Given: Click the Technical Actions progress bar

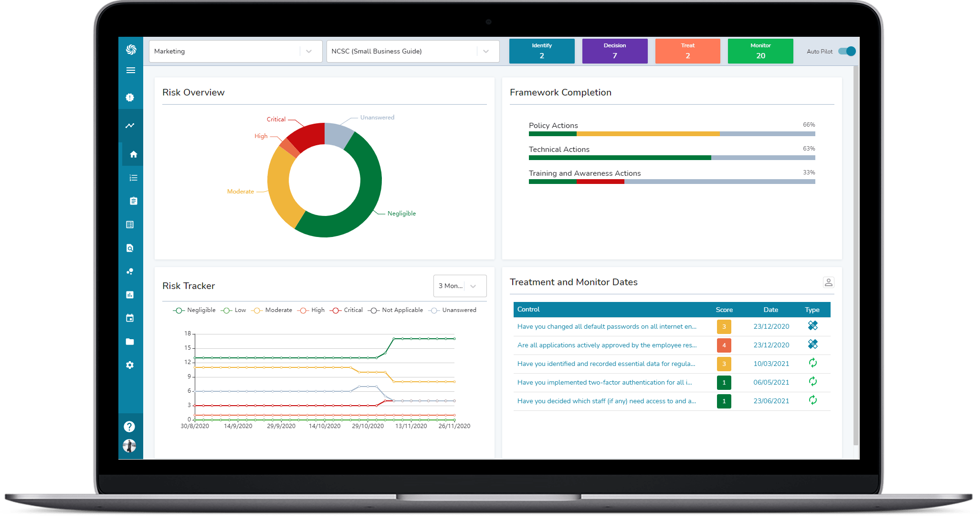Looking at the screenshot, I should point(672,158).
